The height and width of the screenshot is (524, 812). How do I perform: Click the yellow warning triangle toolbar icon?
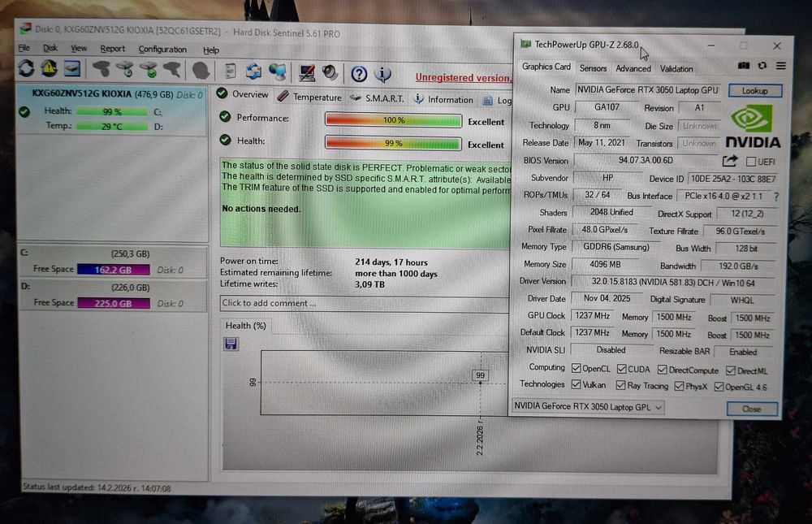(50, 68)
